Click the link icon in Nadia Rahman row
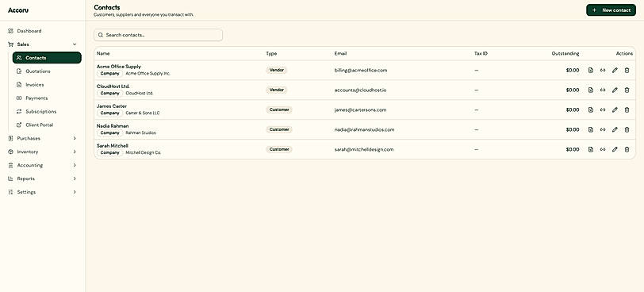The width and height of the screenshot is (644, 292). pyautogui.click(x=603, y=129)
